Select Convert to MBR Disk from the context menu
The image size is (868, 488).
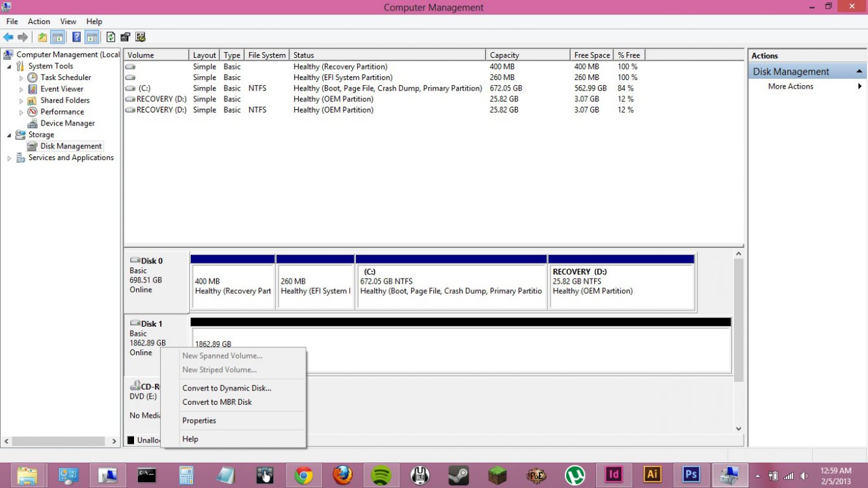coord(217,402)
